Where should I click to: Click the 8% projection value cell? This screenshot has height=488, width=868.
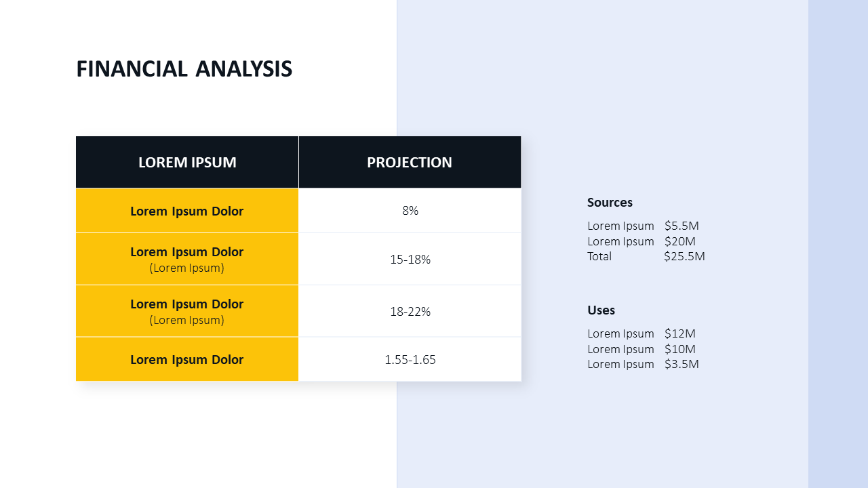pyautogui.click(x=410, y=211)
